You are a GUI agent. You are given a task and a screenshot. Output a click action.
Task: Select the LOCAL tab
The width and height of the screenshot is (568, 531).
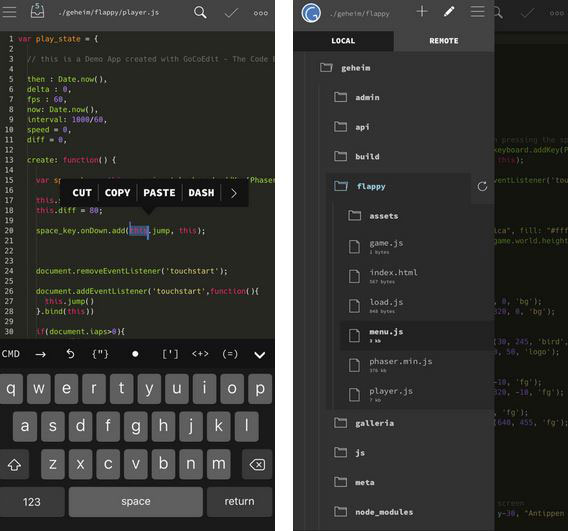point(343,41)
